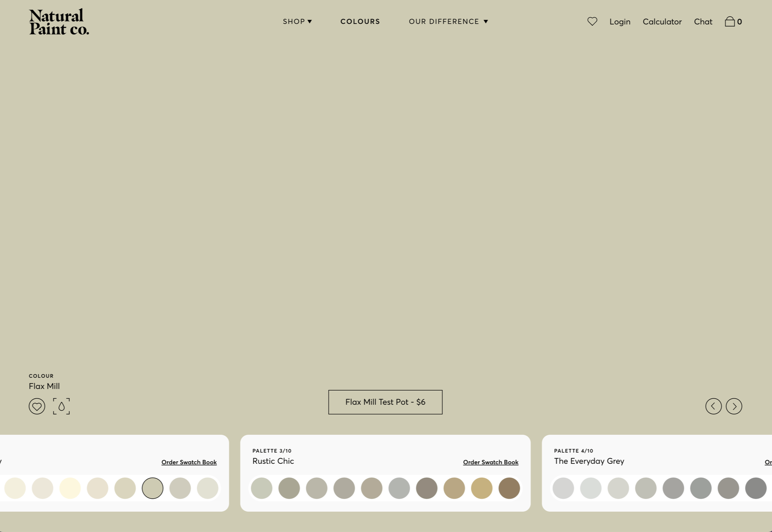
Task: Select the cool grey Rustic Chic swatch
Action: [x=399, y=488]
